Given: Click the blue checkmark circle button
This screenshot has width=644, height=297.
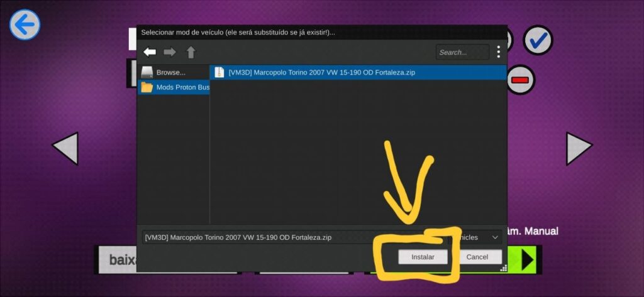Looking at the screenshot, I should pos(538,41).
